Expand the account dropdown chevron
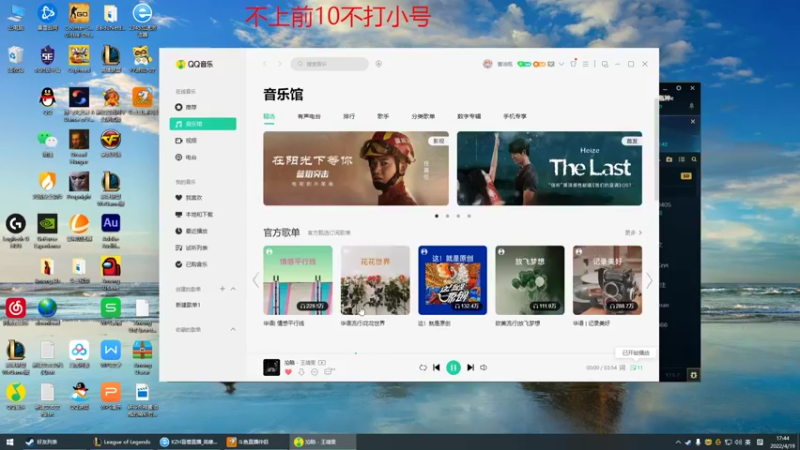 [x=561, y=64]
